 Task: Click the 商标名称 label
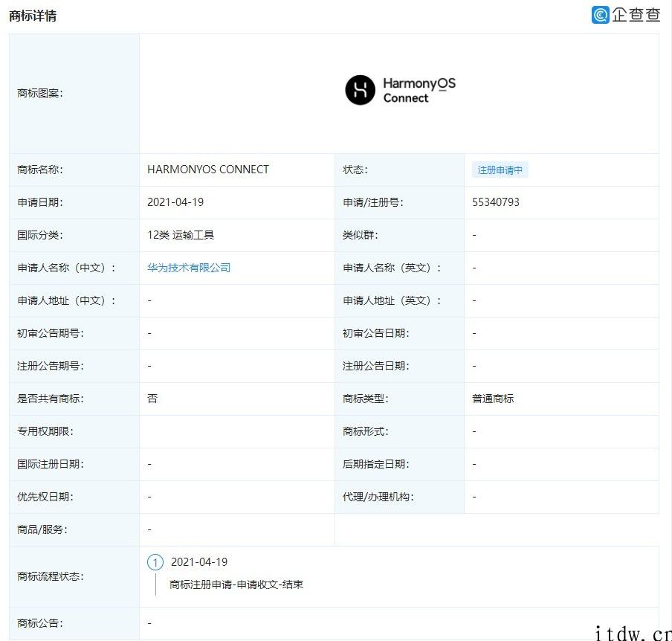(40, 170)
